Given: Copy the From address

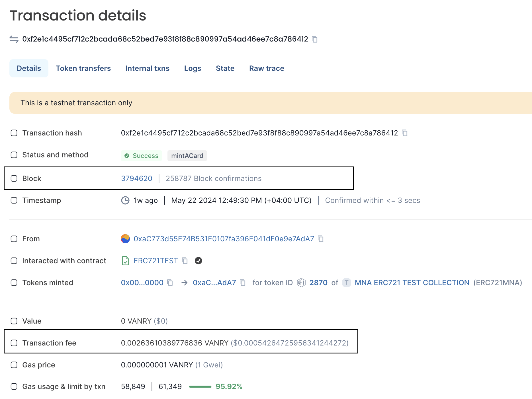Looking at the screenshot, I should (321, 239).
